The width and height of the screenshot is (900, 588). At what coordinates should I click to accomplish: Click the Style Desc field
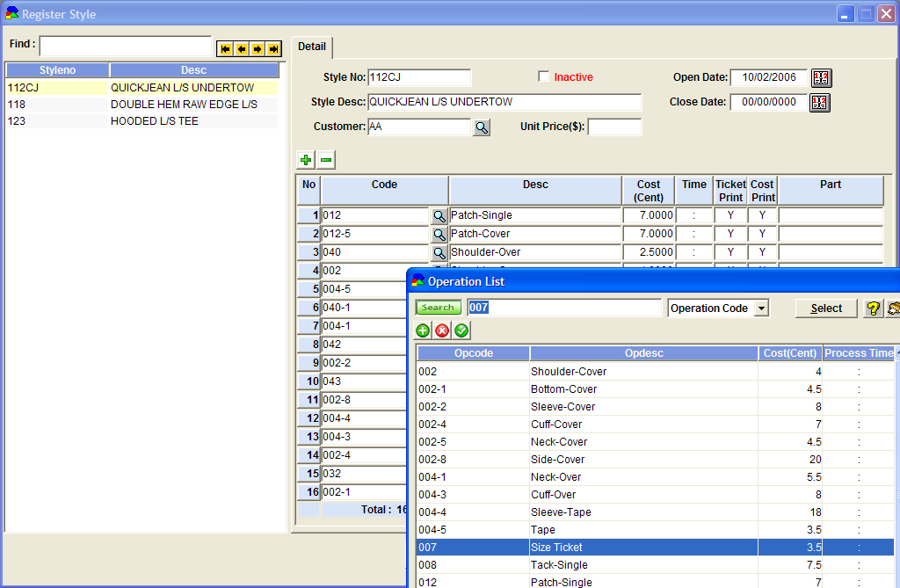point(504,102)
